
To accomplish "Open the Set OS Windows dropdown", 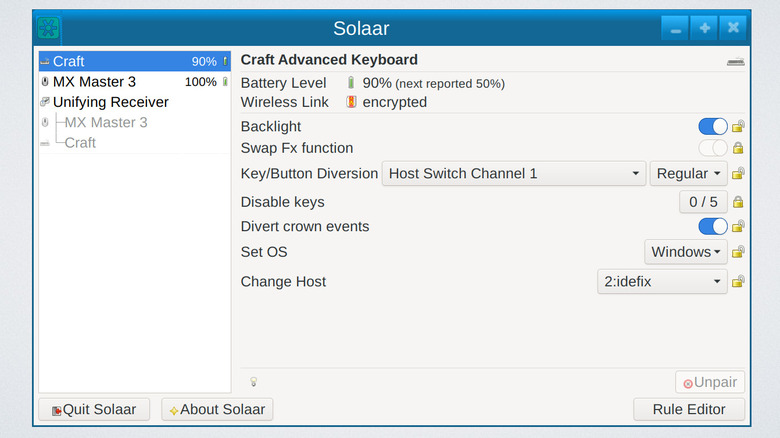I will [x=686, y=252].
